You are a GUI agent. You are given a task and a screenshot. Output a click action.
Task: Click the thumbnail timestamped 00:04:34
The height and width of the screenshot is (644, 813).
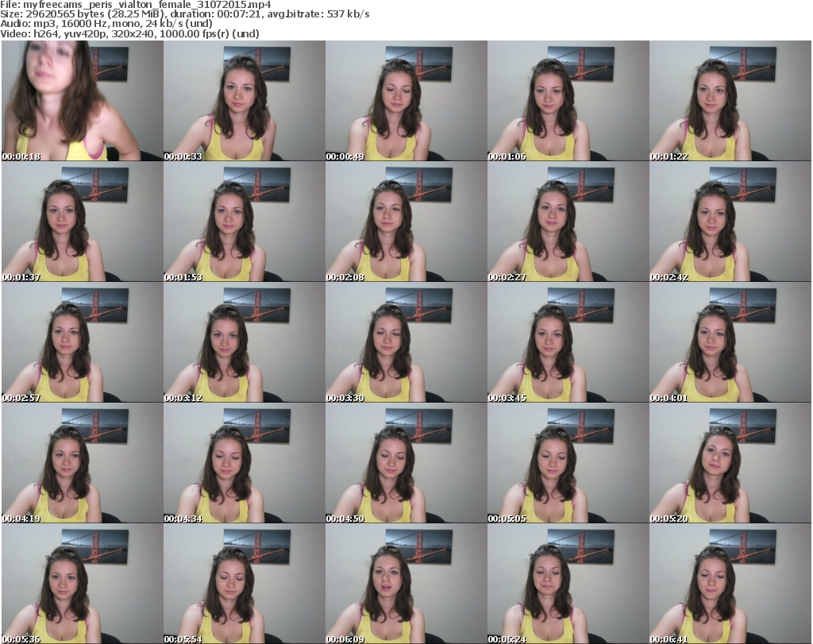coord(245,463)
